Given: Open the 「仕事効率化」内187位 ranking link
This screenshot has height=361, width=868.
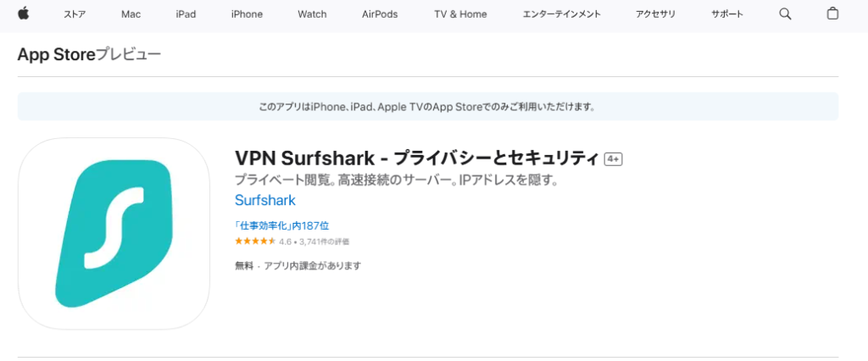Looking at the screenshot, I should pos(281,226).
